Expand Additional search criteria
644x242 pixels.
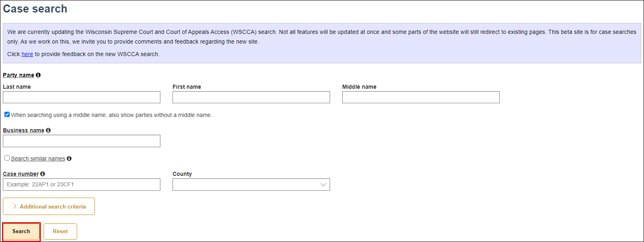48,206
